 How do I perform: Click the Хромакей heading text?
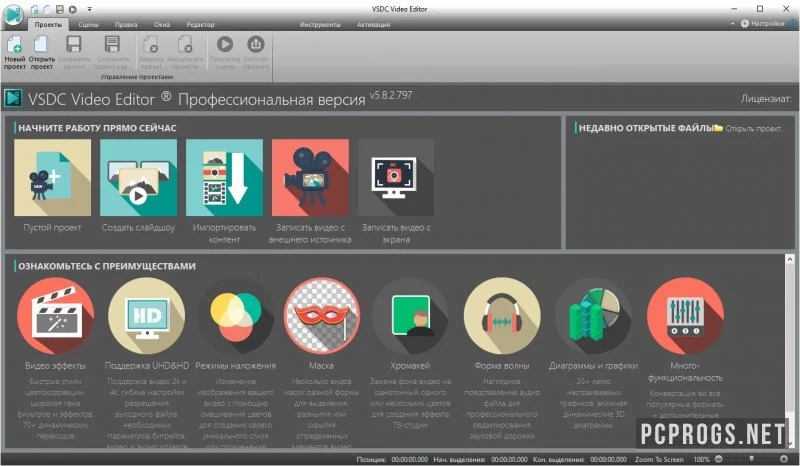pyautogui.click(x=410, y=365)
